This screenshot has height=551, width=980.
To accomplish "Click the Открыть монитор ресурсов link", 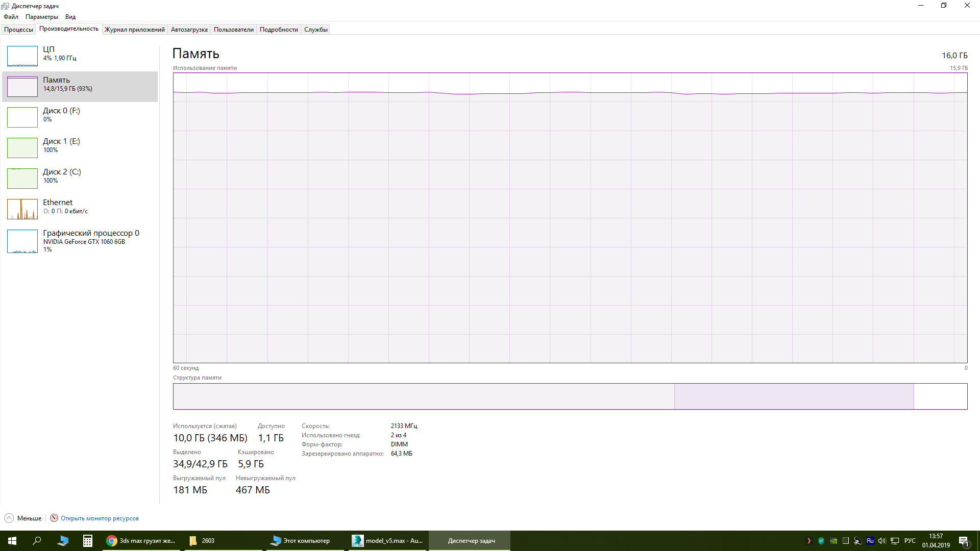I will click(100, 518).
